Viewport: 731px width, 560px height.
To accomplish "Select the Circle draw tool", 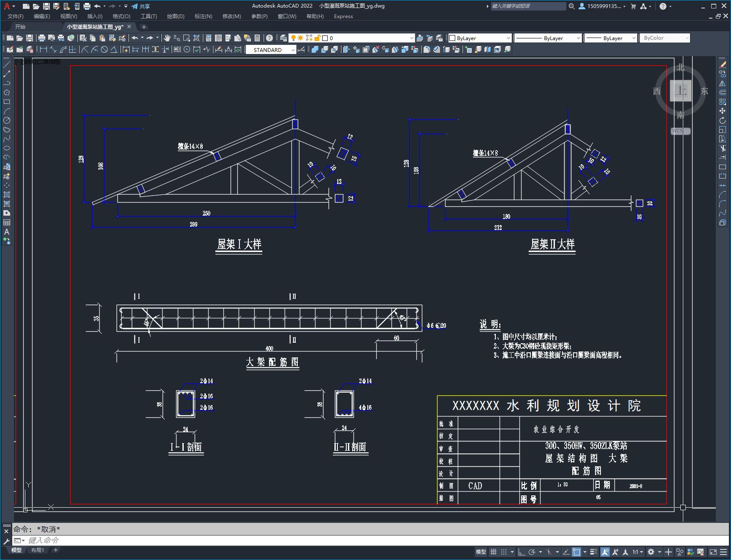I will tap(7, 120).
